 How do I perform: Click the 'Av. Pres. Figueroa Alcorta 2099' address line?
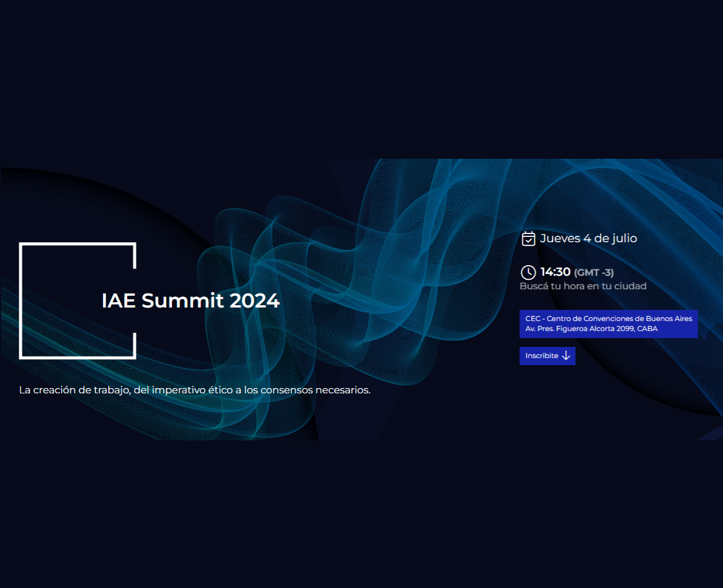(579, 329)
